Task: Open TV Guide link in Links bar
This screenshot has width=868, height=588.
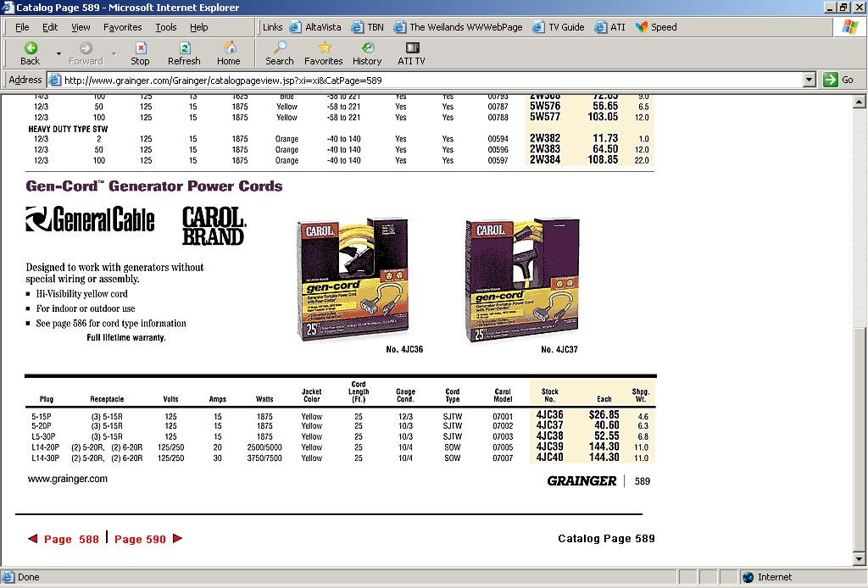Action: (x=559, y=27)
